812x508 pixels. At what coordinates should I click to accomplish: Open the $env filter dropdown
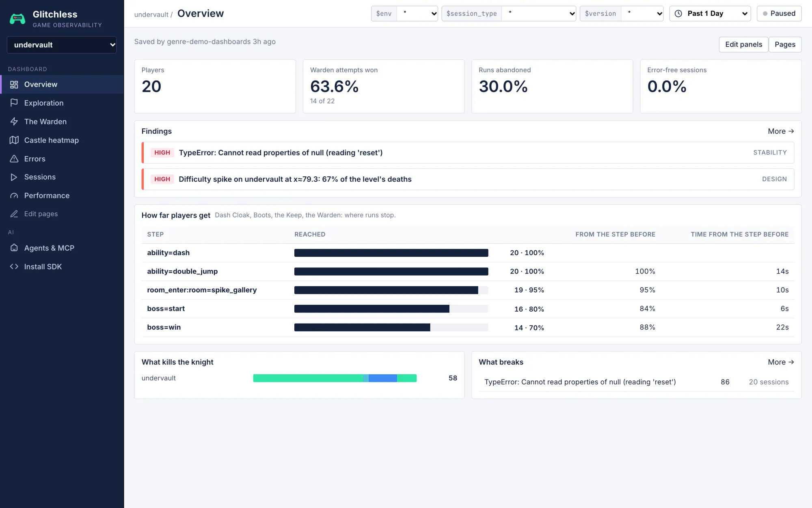point(417,13)
